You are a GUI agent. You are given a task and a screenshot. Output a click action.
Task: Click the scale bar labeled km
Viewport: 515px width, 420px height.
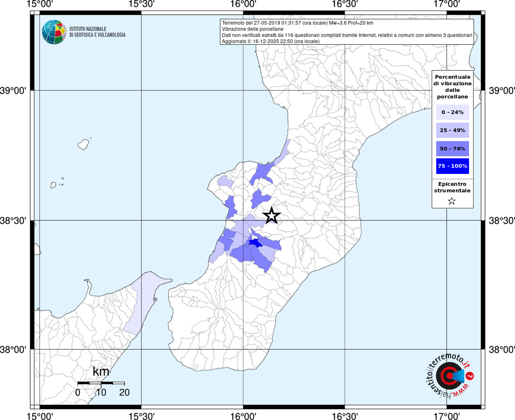click(x=101, y=383)
